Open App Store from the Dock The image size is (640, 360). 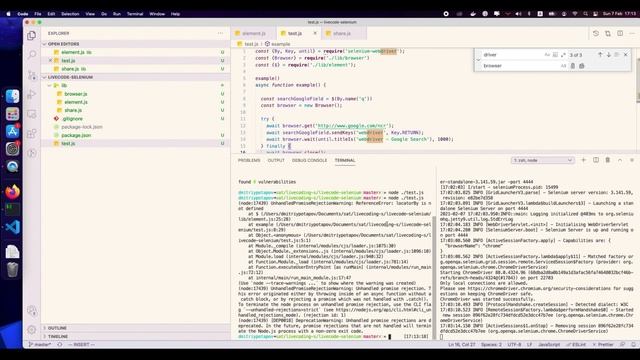click(12, 131)
